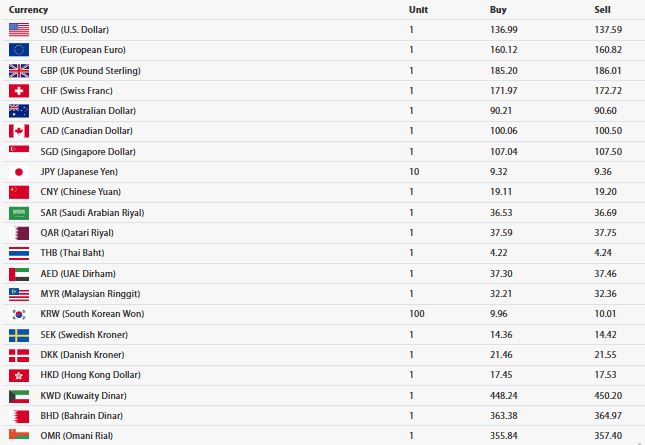
Task: Click the Canadian maple leaf flag
Action: tap(19, 131)
